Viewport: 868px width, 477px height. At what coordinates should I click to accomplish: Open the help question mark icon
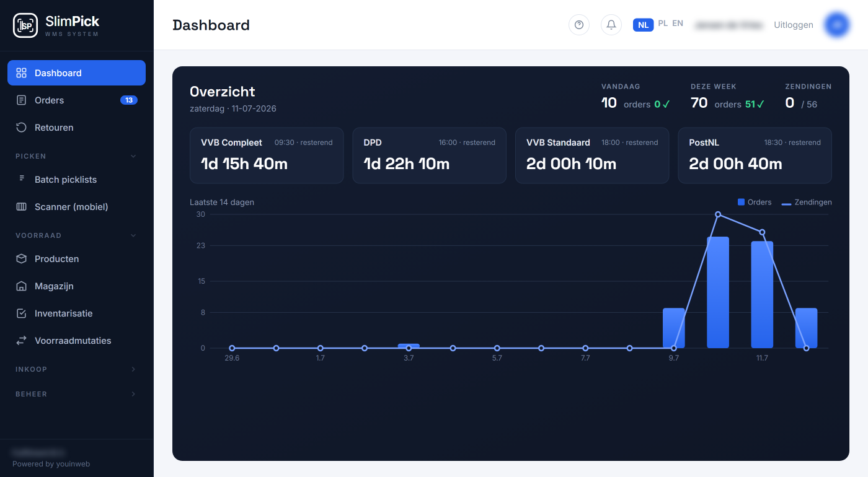(x=579, y=25)
